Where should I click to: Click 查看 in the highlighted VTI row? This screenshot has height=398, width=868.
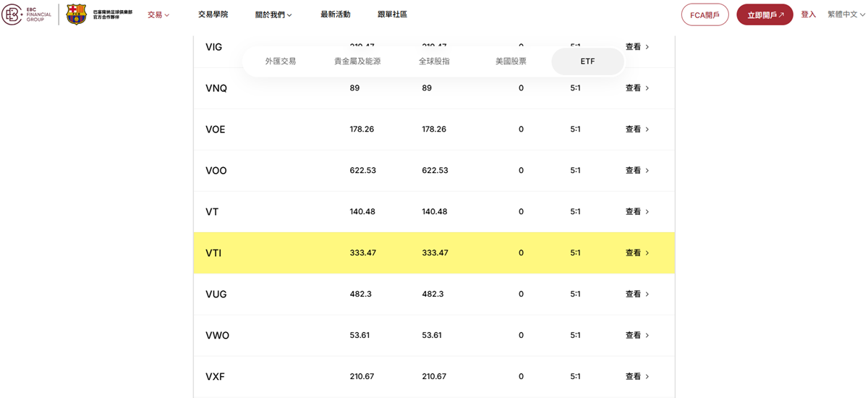click(637, 253)
